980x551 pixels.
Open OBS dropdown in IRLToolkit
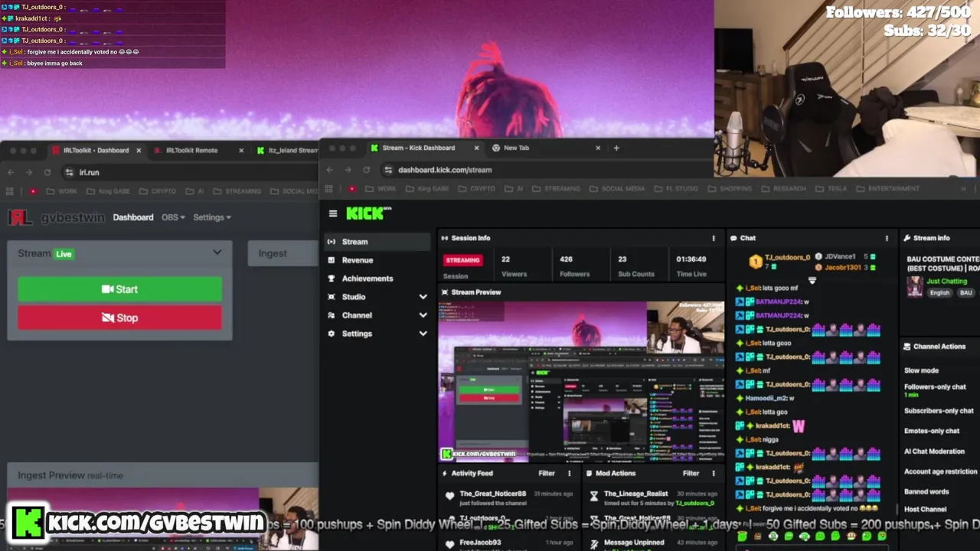click(x=173, y=217)
